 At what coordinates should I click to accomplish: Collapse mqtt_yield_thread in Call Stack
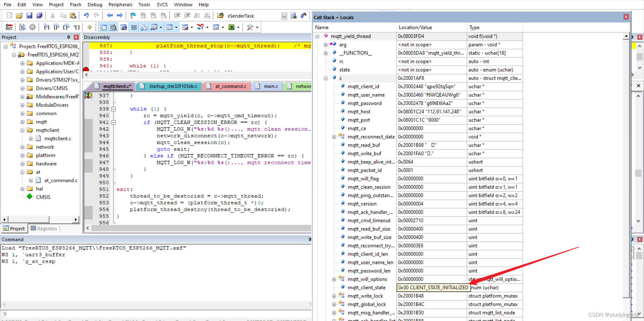click(317, 36)
